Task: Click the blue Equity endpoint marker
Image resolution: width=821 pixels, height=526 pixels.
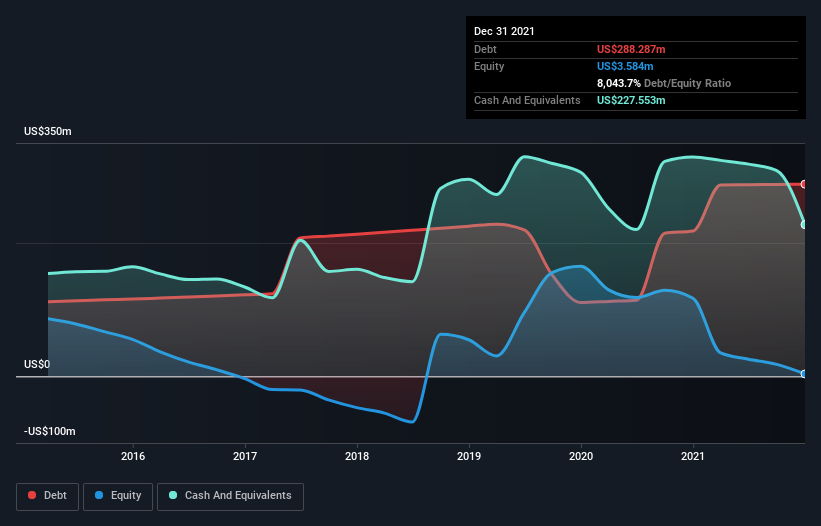Action: [804, 374]
